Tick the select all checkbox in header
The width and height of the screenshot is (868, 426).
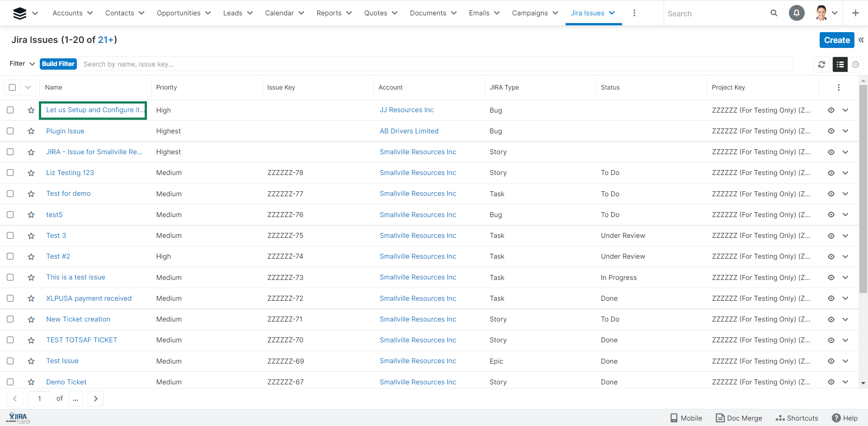point(12,87)
